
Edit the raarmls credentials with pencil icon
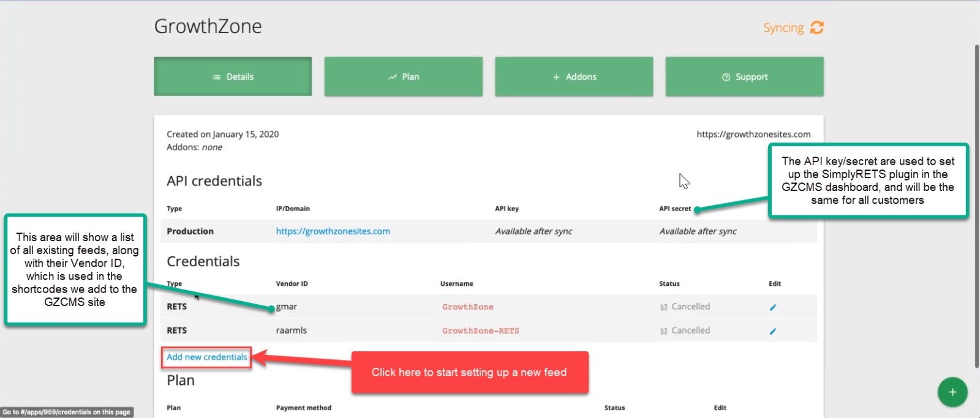773,331
